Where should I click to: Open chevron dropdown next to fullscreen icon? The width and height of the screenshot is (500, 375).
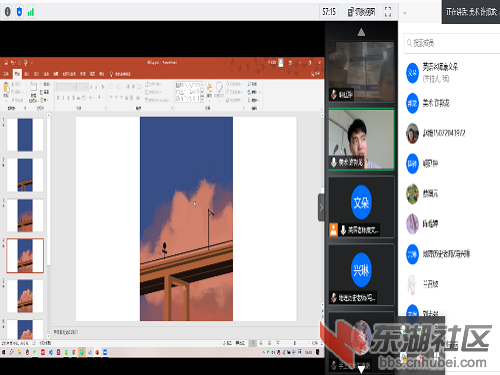pos(405,13)
